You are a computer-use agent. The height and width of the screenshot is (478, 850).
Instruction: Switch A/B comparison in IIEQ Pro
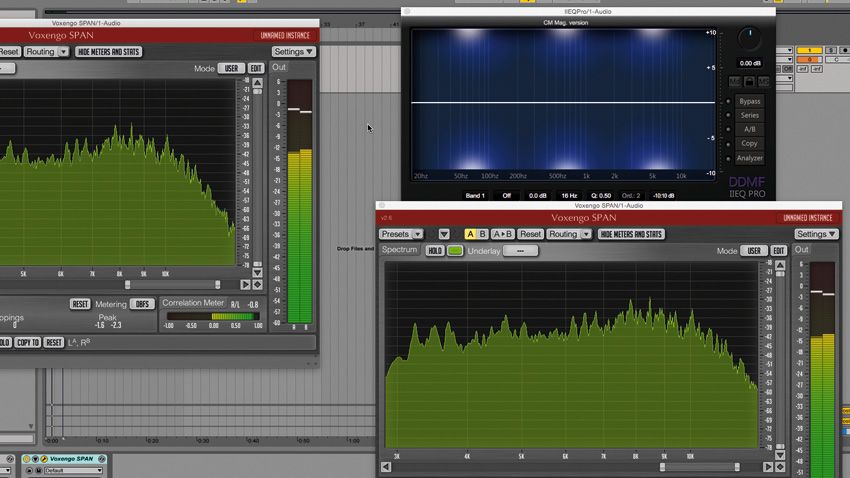(x=750, y=130)
